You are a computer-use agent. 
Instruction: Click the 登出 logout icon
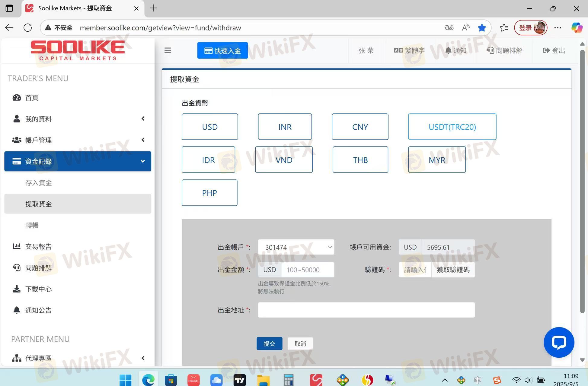(x=546, y=50)
